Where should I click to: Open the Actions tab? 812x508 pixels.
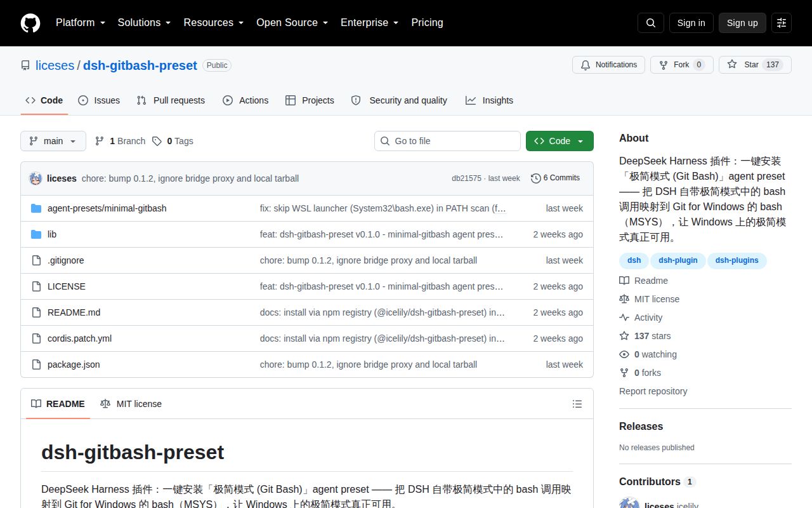click(x=246, y=100)
